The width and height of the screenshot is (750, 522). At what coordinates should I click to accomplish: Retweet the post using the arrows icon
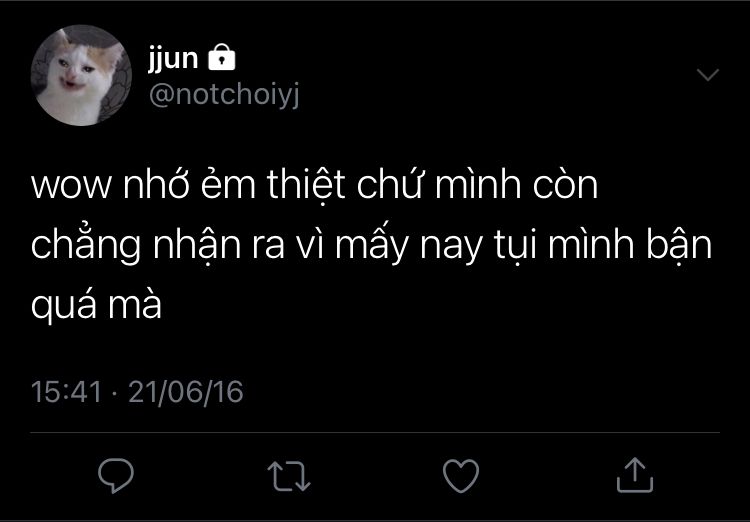pos(288,476)
